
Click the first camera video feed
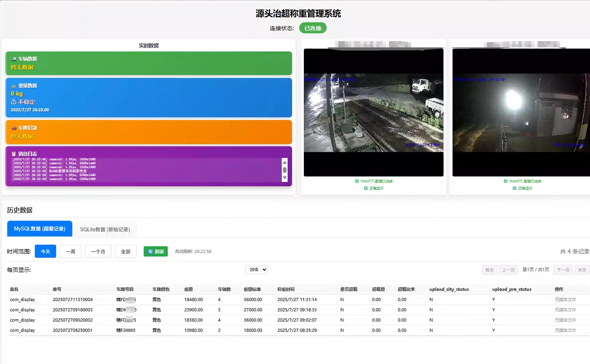point(374,112)
